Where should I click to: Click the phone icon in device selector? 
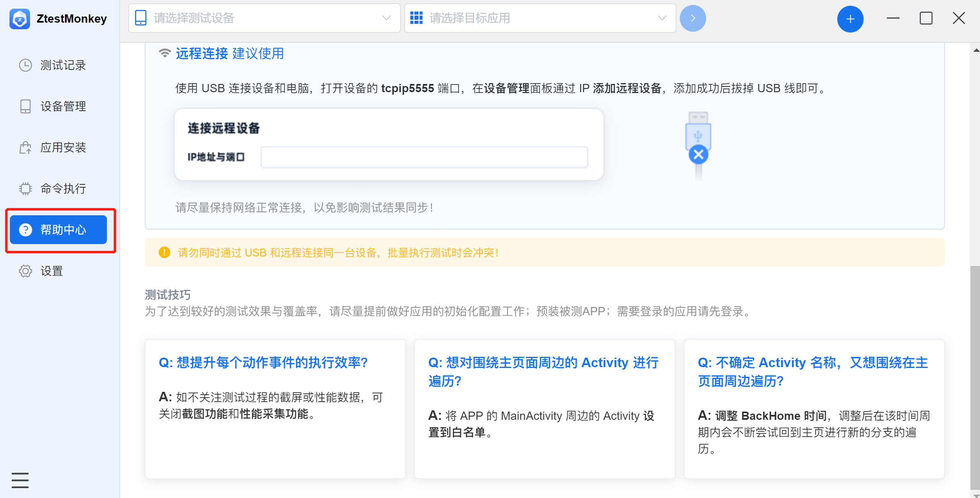(141, 18)
